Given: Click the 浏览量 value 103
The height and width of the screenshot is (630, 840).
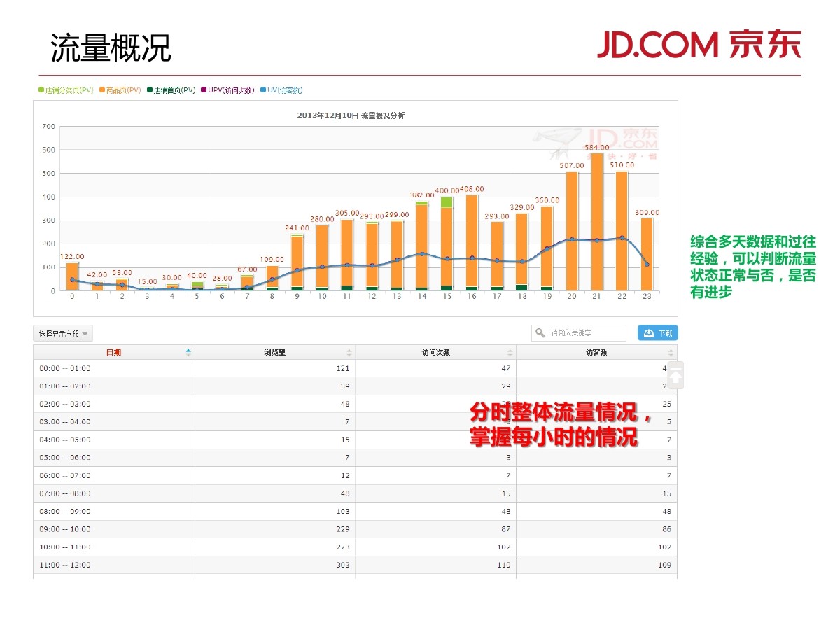Looking at the screenshot, I should [x=343, y=512].
